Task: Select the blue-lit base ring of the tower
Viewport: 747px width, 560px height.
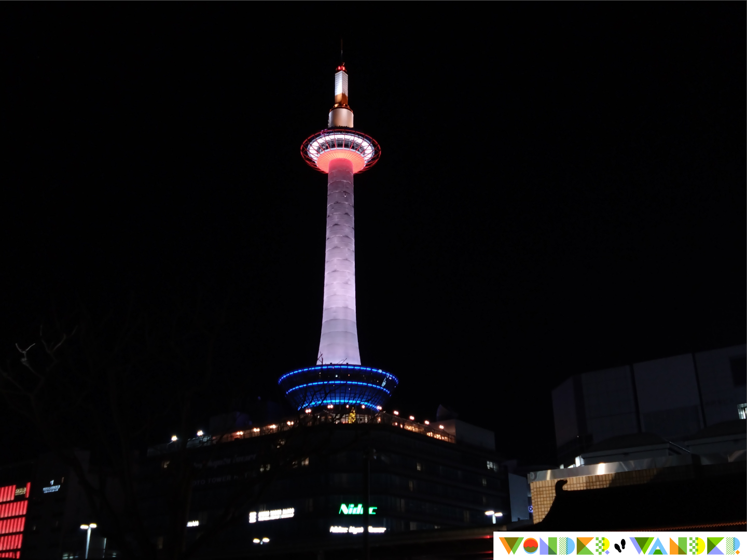Action: pos(338,386)
